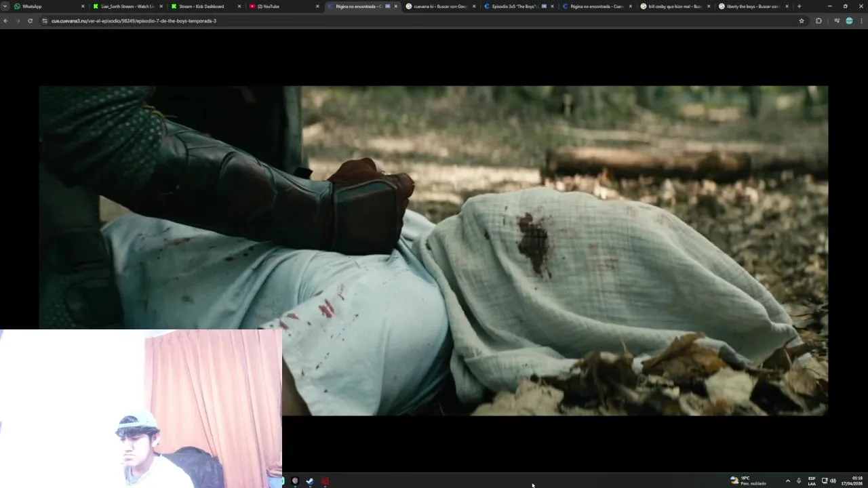The width and height of the screenshot is (868, 488).
Task: Open a new browser tab
Action: [799, 6]
